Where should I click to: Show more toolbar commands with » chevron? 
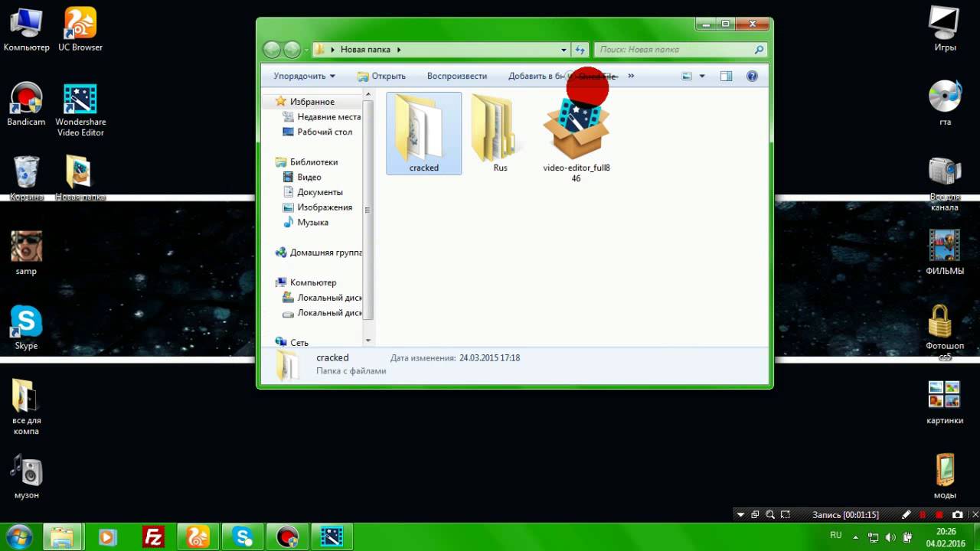[631, 76]
